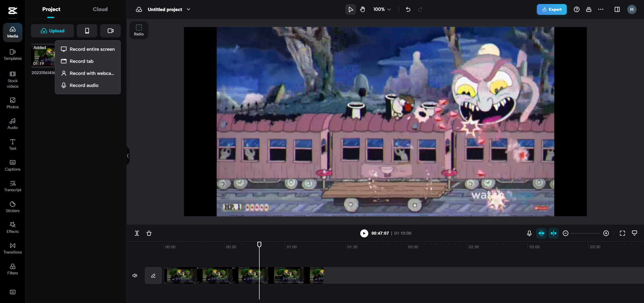644x303 pixels.
Task: Toggle the preview axis tool
Action: 553,233
